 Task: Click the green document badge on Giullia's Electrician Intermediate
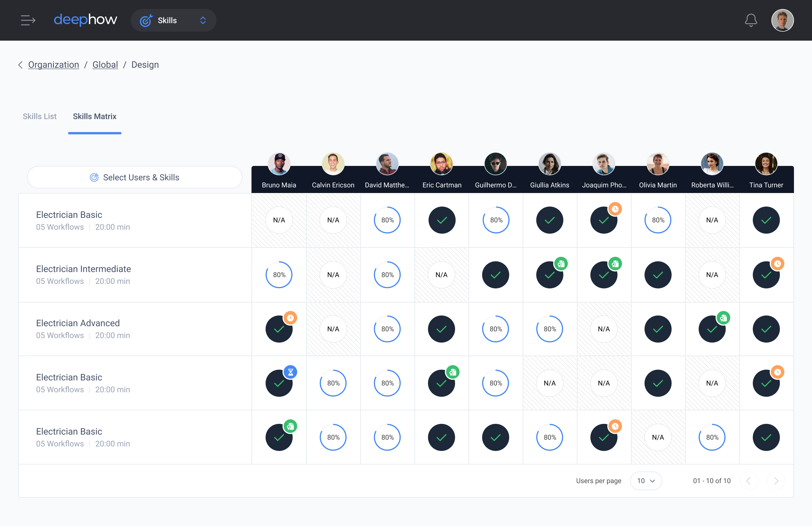coord(561,264)
